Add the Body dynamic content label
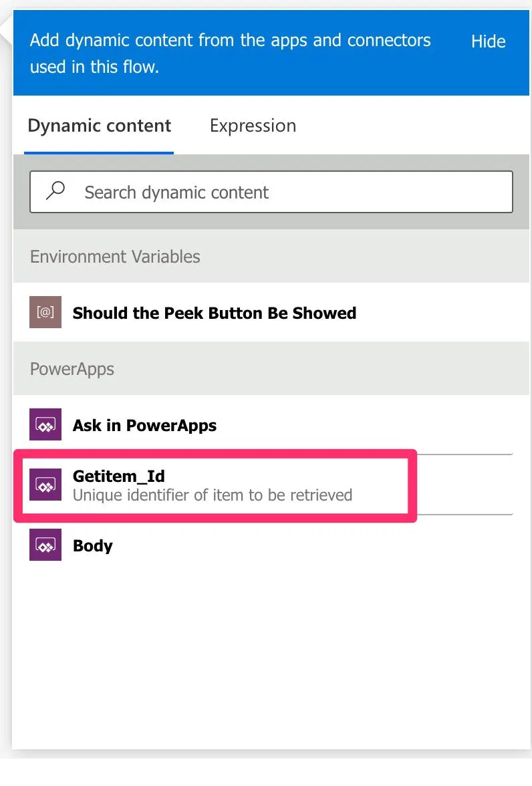The width and height of the screenshot is (532, 786). (92, 545)
